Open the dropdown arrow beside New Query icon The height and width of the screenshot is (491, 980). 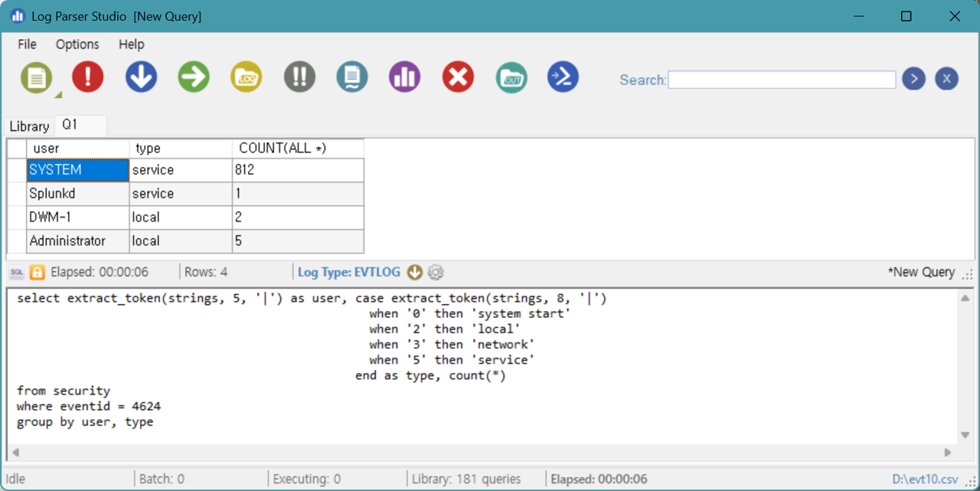tap(57, 95)
